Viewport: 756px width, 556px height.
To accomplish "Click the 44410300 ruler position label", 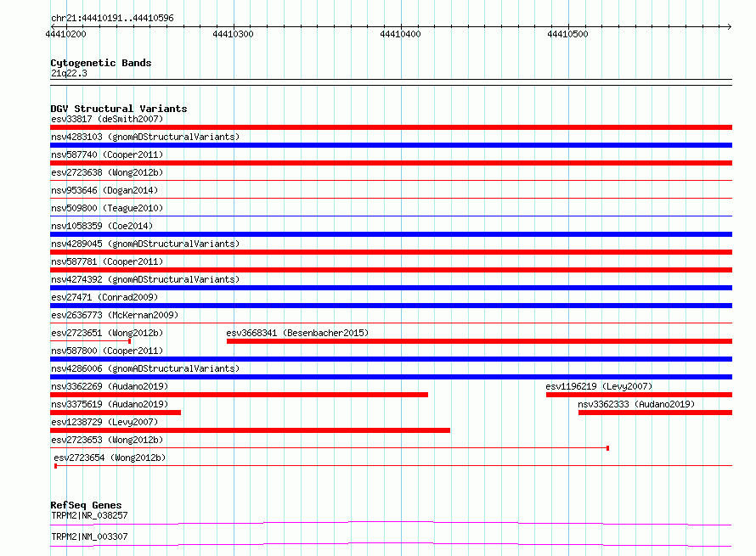I will (x=233, y=34).
